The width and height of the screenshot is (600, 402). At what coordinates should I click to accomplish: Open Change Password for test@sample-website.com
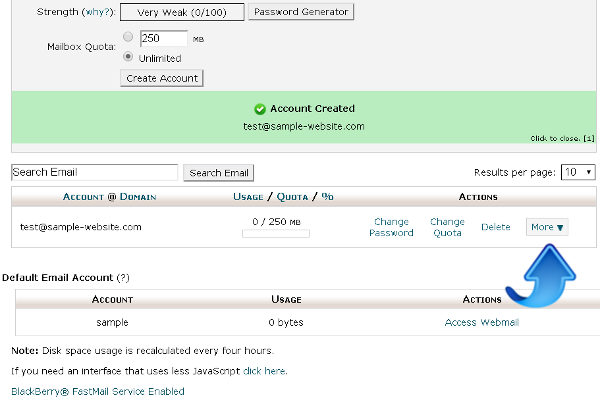pyautogui.click(x=391, y=227)
